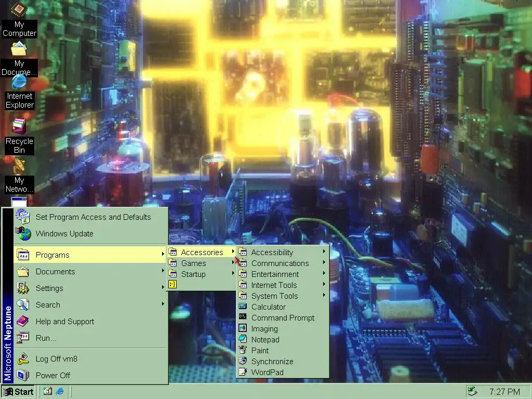Open Help and Support label

click(x=65, y=321)
